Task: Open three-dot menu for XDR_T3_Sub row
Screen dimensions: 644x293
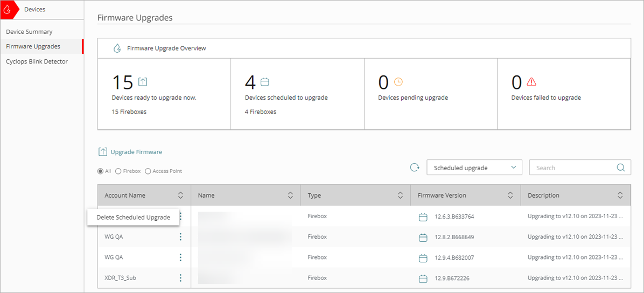Action: (x=180, y=278)
